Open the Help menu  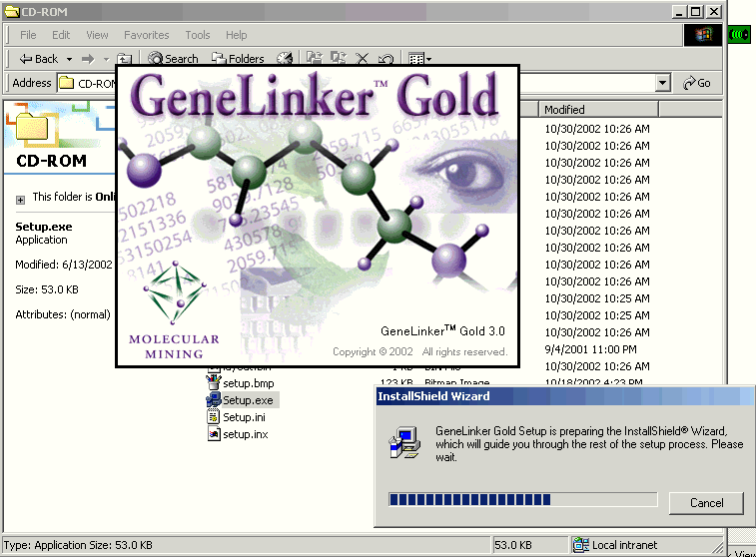[237, 35]
